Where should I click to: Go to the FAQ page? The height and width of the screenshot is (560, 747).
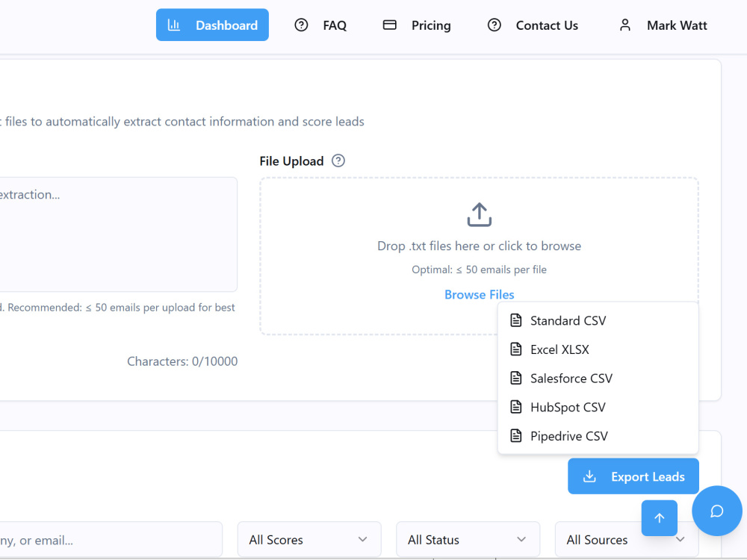[320, 25]
